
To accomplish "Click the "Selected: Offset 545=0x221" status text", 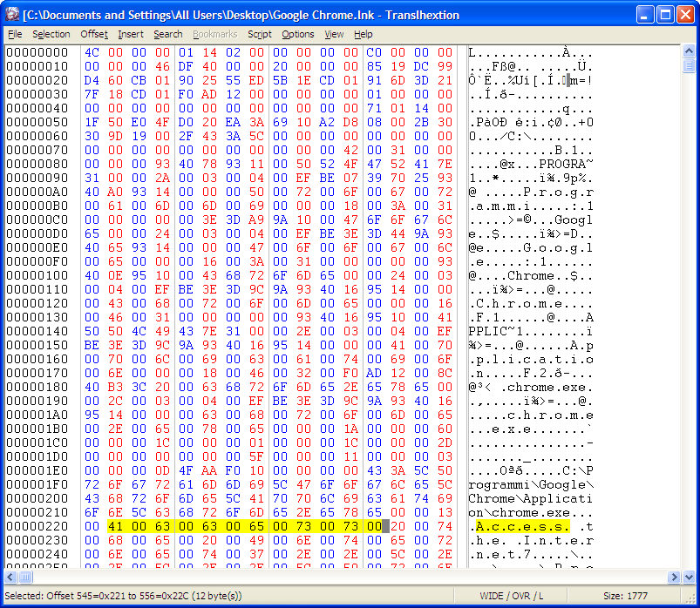I will click(x=123, y=596).
